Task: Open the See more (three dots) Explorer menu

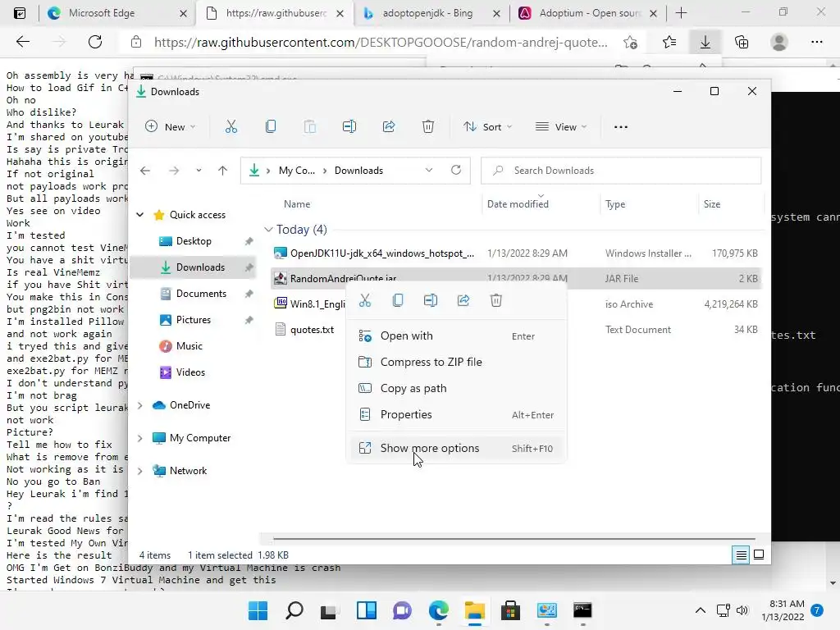Action: coord(620,127)
